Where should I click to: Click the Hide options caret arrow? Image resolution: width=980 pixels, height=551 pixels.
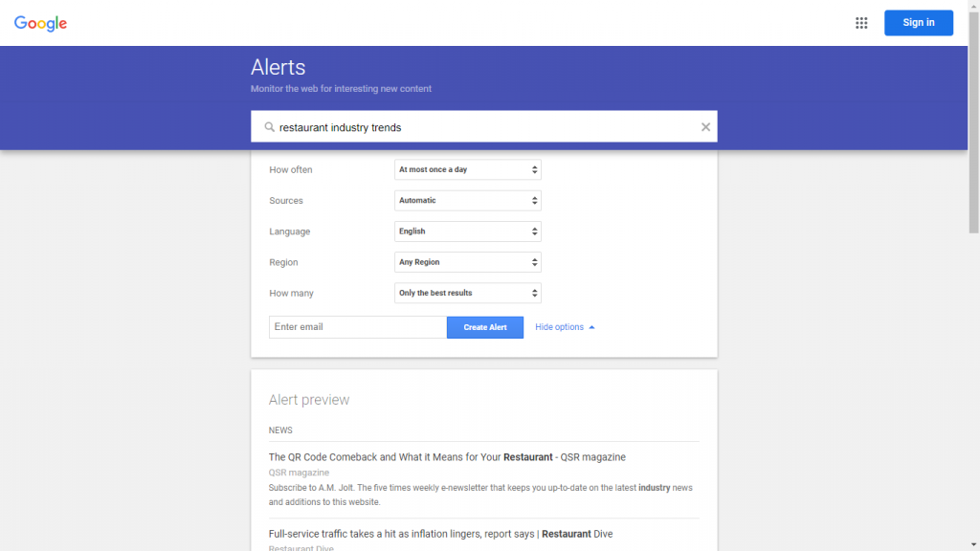pyautogui.click(x=591, y=327)
